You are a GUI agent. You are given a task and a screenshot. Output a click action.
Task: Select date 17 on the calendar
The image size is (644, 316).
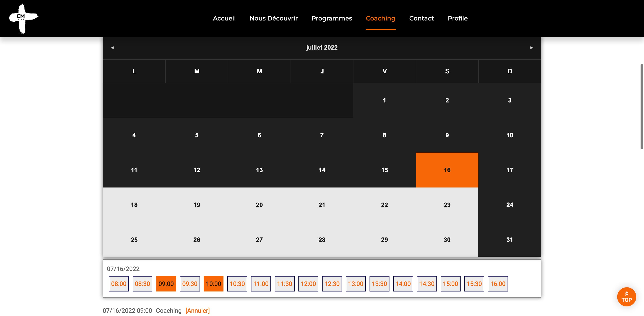[509, 170]
